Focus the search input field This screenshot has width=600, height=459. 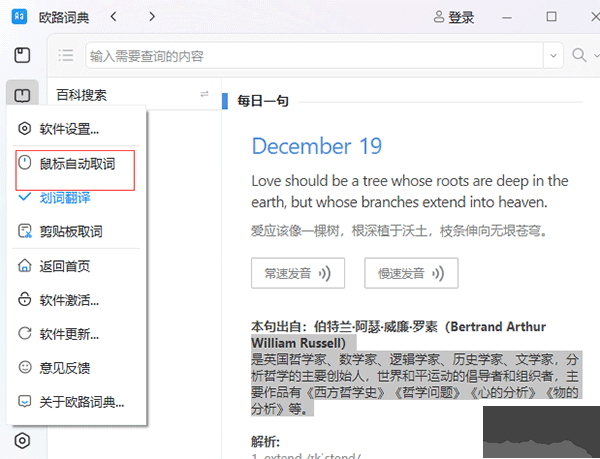coord(315,56)
